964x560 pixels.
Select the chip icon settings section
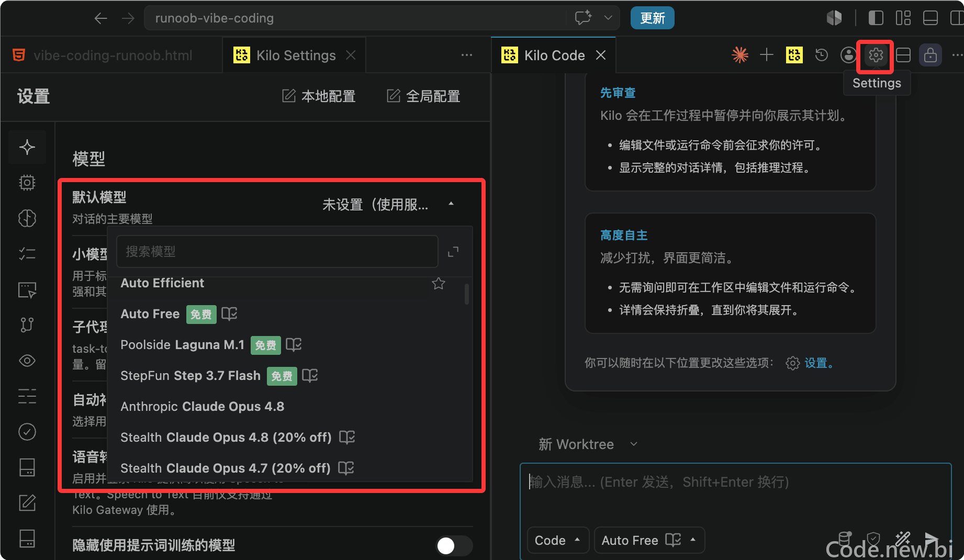(x=27, y=183)
